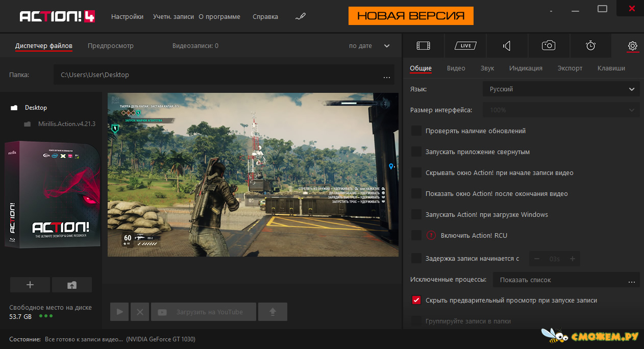The height and width of the screenshot is (349, 644).
Task: Uncheck Скрыть предварительный просмотр при запуске записи
Action: coord(416,300)
